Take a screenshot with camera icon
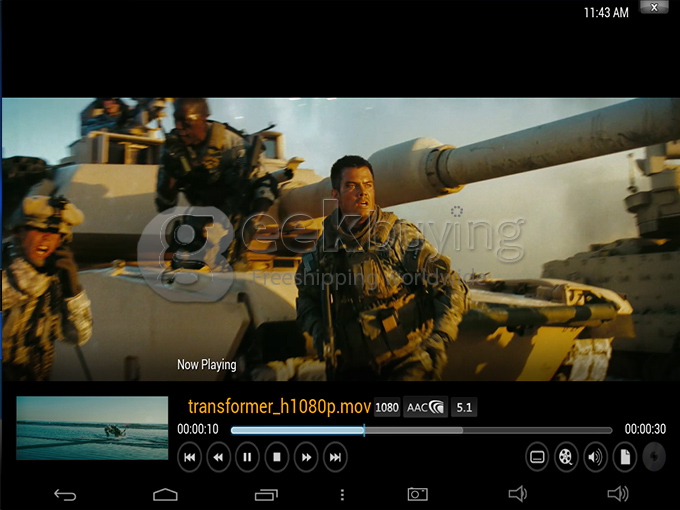This screenshot has height=510, width=680. tap(417, 494)
